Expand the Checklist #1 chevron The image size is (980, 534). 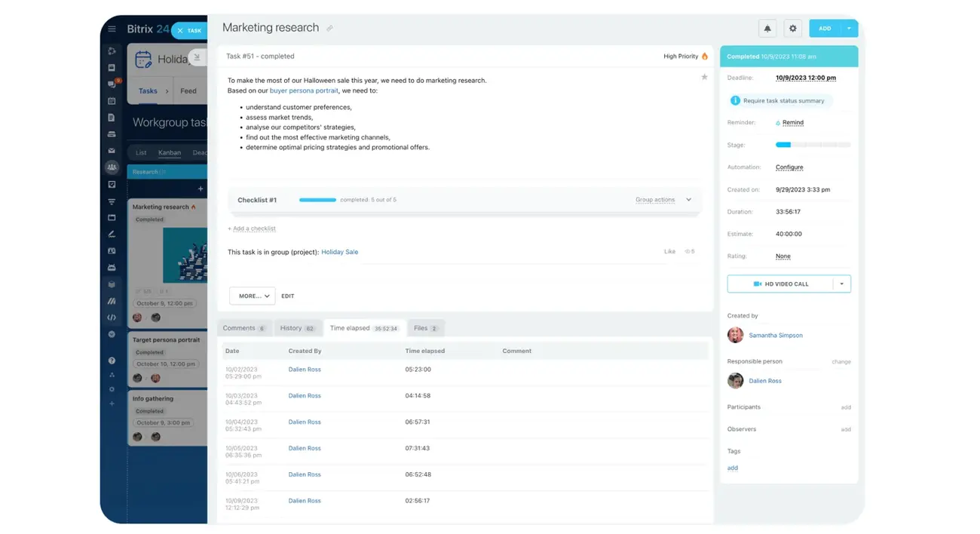pos(688,200)
